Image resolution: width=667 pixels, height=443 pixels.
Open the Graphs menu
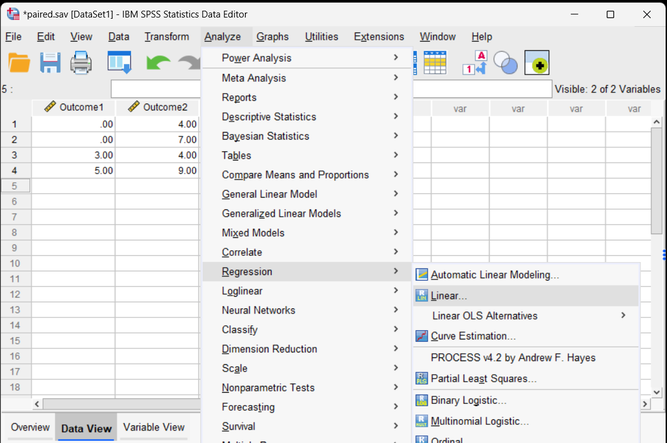(272, 37)
